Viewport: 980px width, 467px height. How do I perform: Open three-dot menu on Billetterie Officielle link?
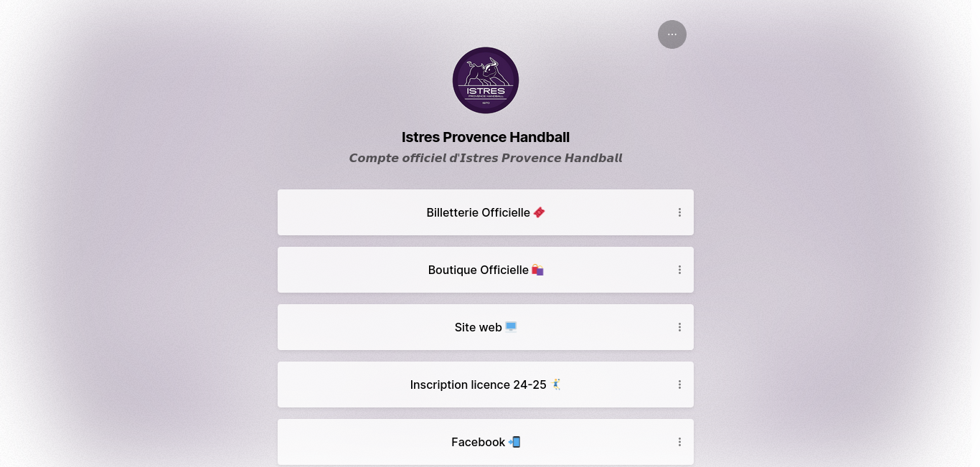coord(679,212)
